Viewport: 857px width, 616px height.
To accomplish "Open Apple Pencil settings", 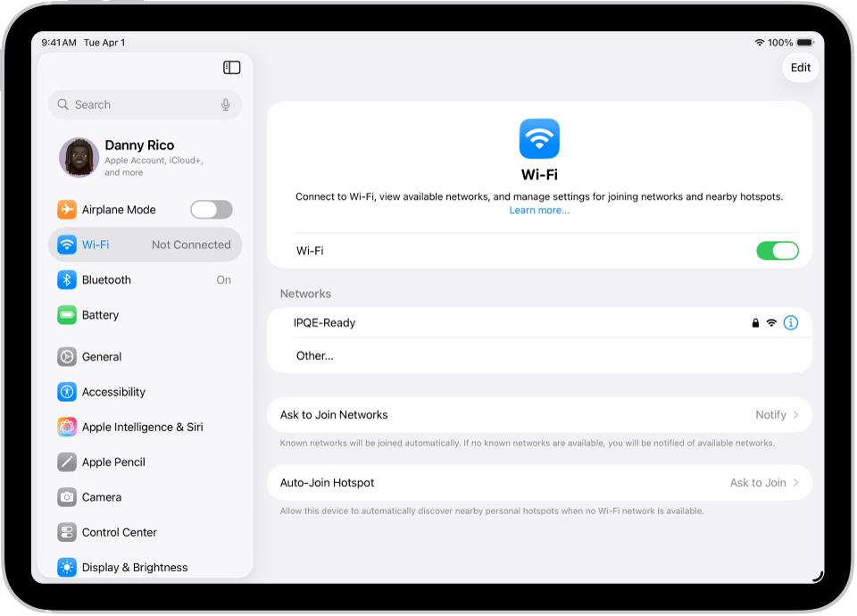I will coord(145,462).
